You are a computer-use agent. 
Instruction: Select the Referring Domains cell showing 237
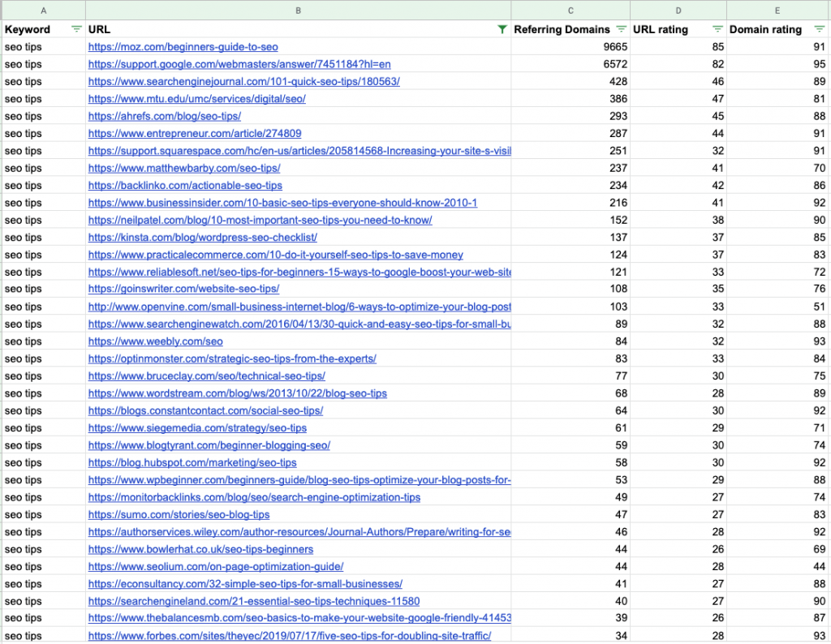(571, 168)
